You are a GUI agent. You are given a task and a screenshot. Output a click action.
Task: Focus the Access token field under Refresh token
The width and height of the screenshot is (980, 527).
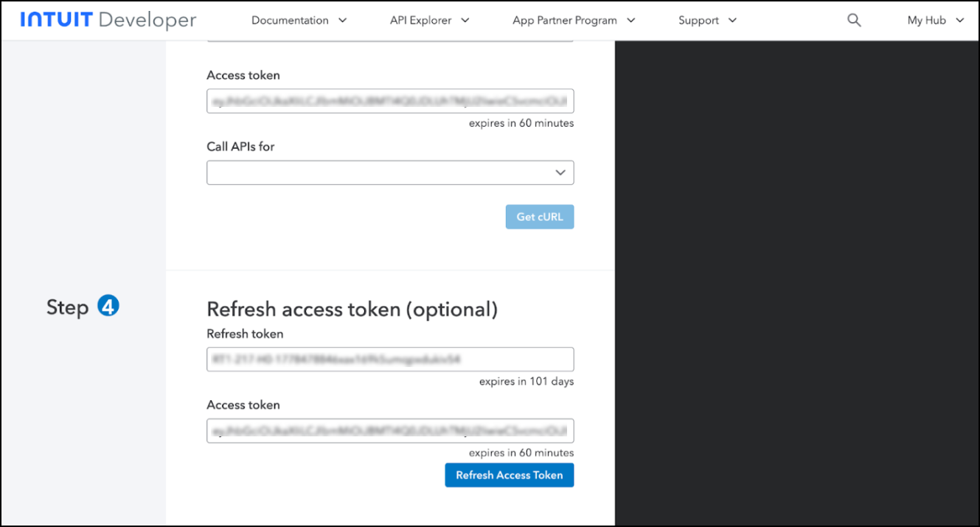[x=390, y=431]
